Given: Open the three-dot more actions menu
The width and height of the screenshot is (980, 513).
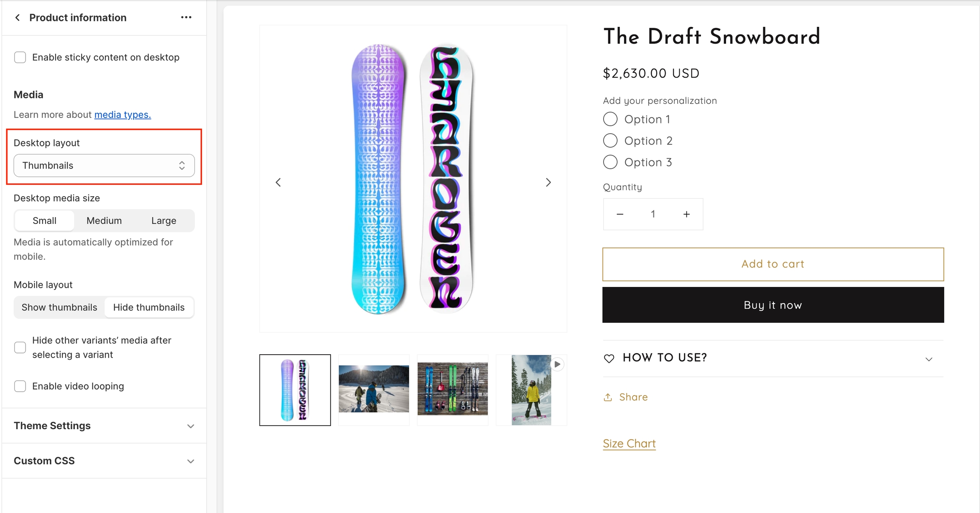Looking at the screenshot, I should 186,17.
